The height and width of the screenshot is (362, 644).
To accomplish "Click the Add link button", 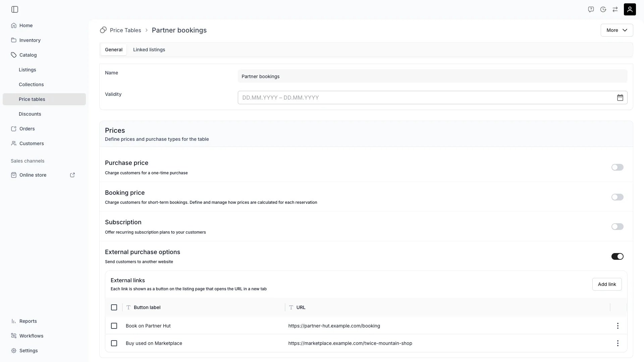I will [x=607, y=284].
